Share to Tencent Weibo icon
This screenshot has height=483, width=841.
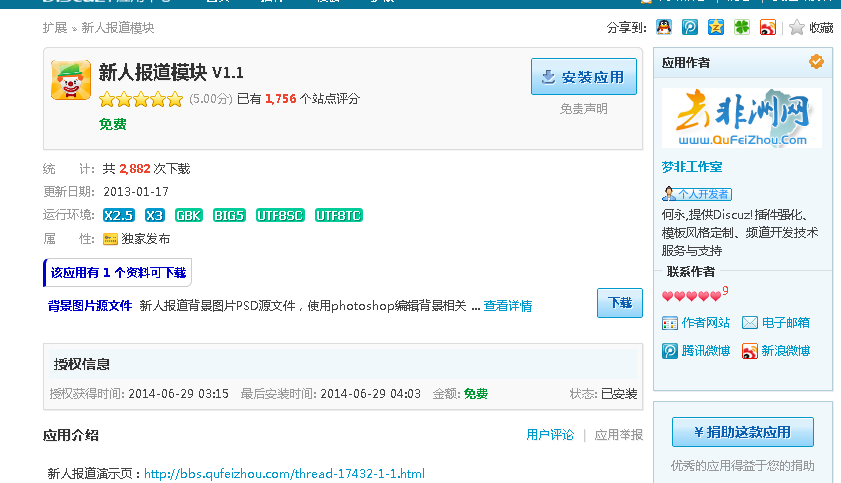690,27
